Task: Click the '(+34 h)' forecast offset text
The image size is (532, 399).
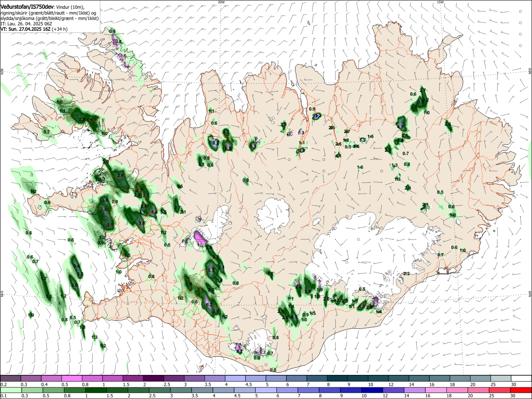Action: point(60,29)
